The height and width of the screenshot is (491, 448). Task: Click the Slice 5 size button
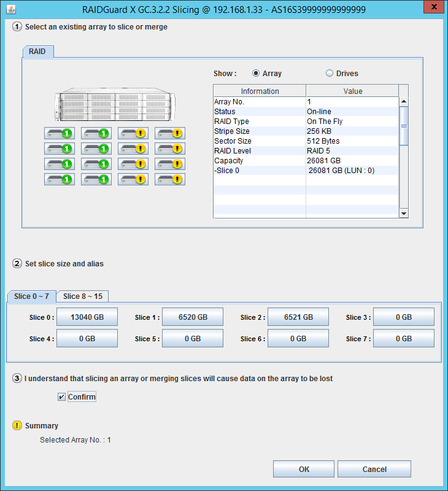tap(193, 338)
